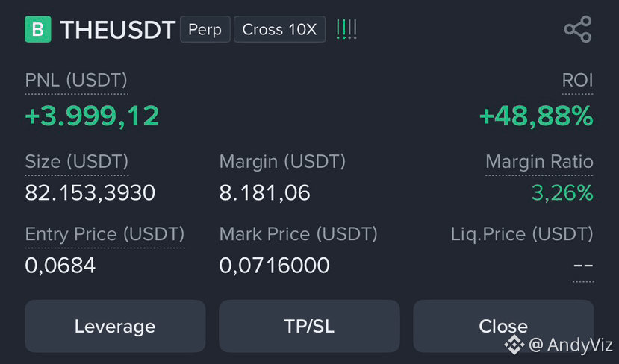
Task: Open TP/SL settings
Action: pyautogui.click(x=309, y=326)
